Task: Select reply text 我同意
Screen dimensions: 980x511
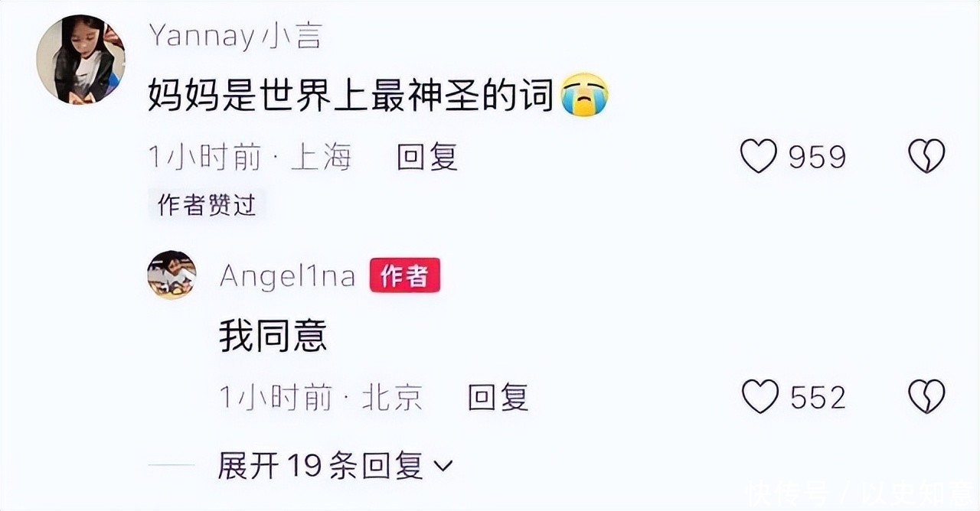Action: [x=273, y=336]
